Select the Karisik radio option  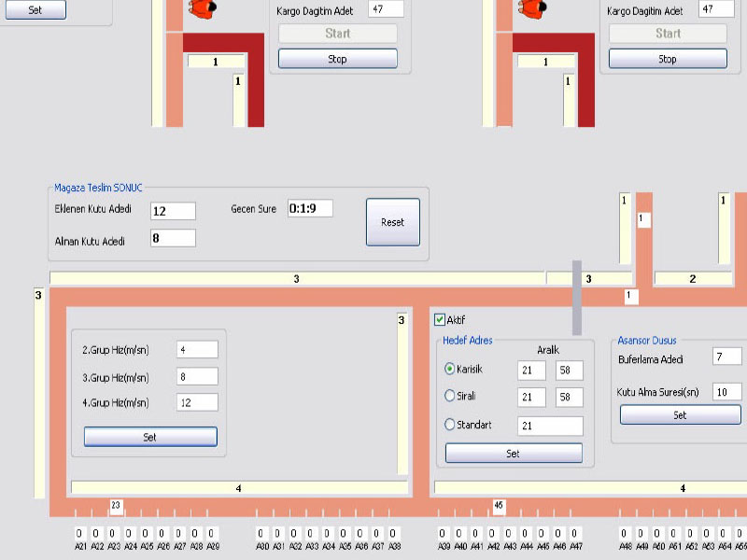450,370
